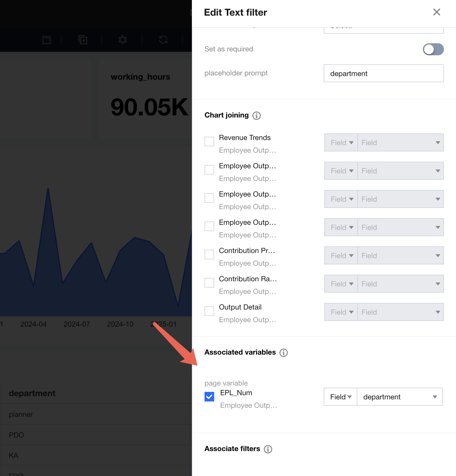456x476 pixels.
Task: Click the info icon beside Chart joining
Action: [x=257, y=116]
